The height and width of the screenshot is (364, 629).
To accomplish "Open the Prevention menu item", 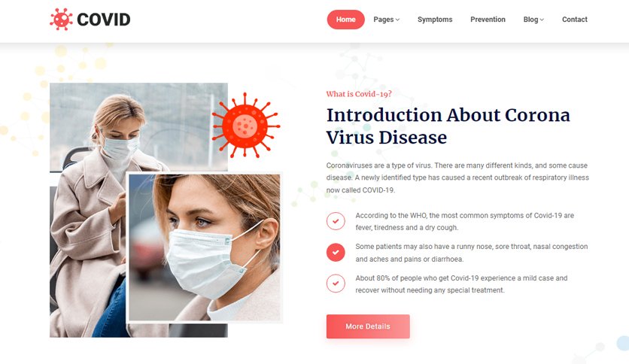I will 488,20.
